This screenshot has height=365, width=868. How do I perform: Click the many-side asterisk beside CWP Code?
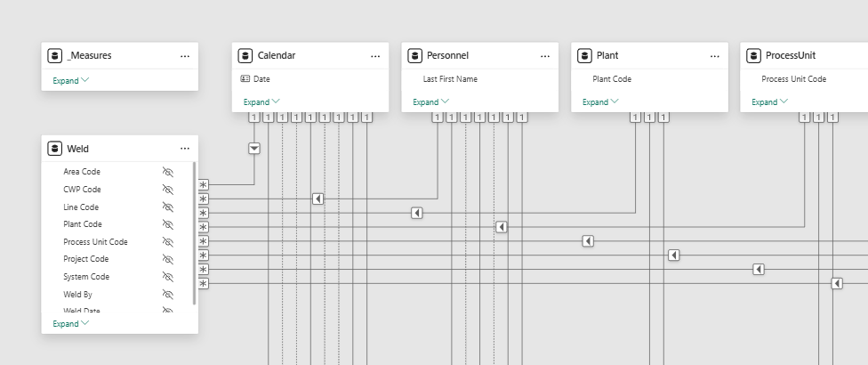[x=204, y=199]
